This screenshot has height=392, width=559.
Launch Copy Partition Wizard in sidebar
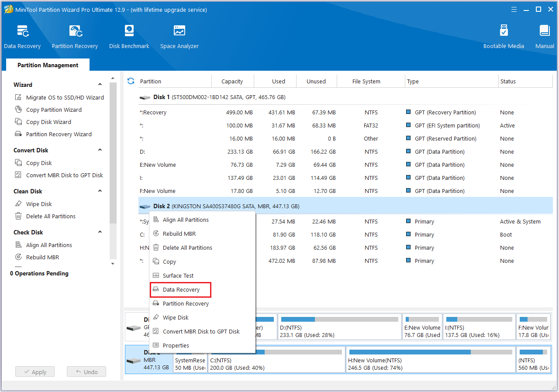click(x=48, y=110)
